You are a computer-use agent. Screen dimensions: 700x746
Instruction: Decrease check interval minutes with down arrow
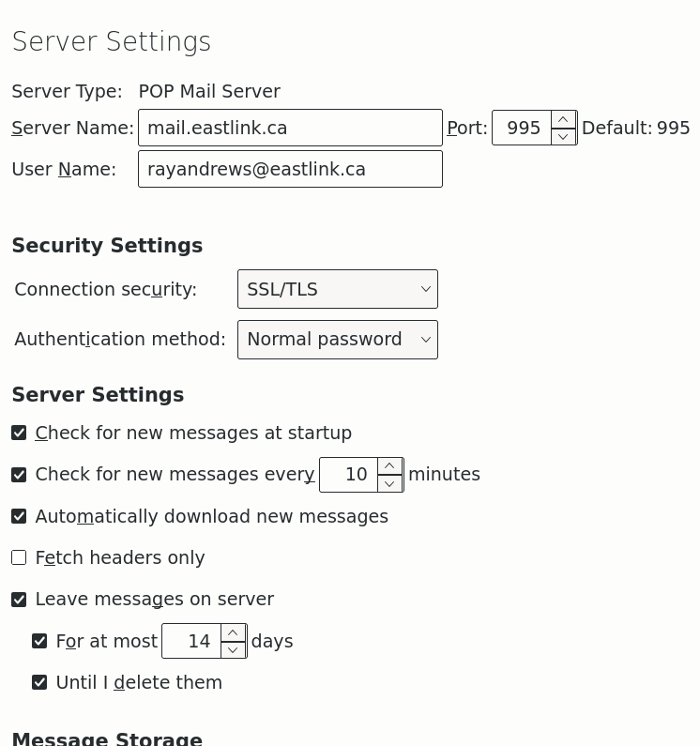point(389,483)
